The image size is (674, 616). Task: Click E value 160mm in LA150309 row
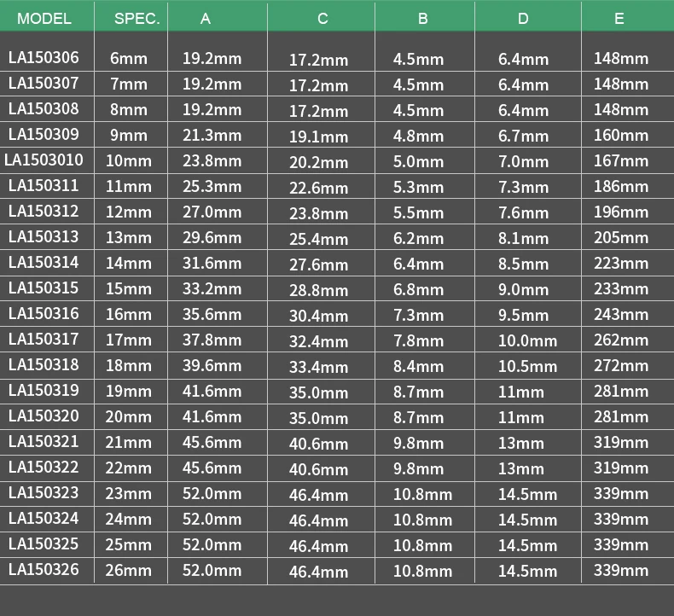(621, 136)
